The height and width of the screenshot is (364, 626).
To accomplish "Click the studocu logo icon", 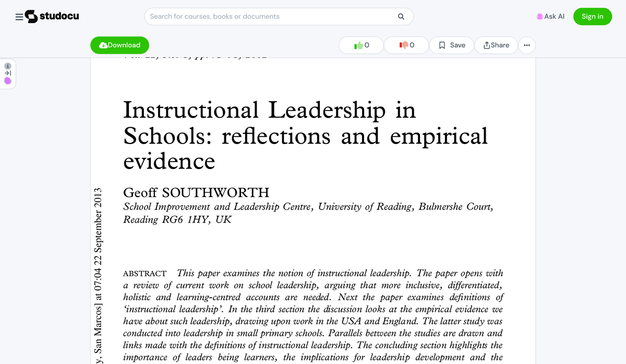I will [32, 16].
